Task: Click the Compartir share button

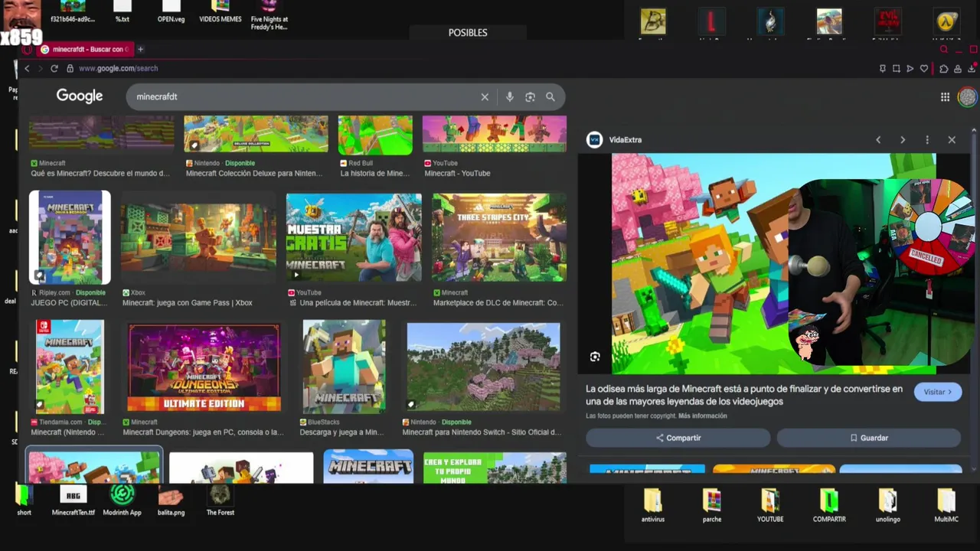Action: [678, 438]
